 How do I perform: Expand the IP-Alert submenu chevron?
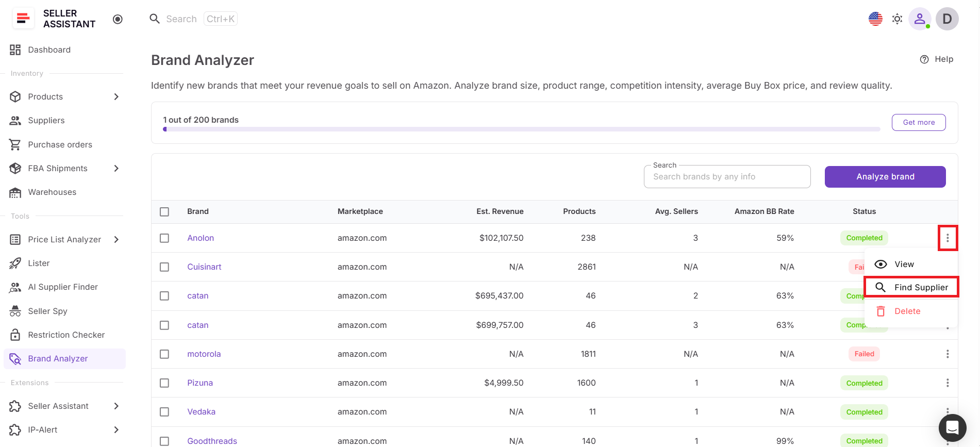pos(117,430)
